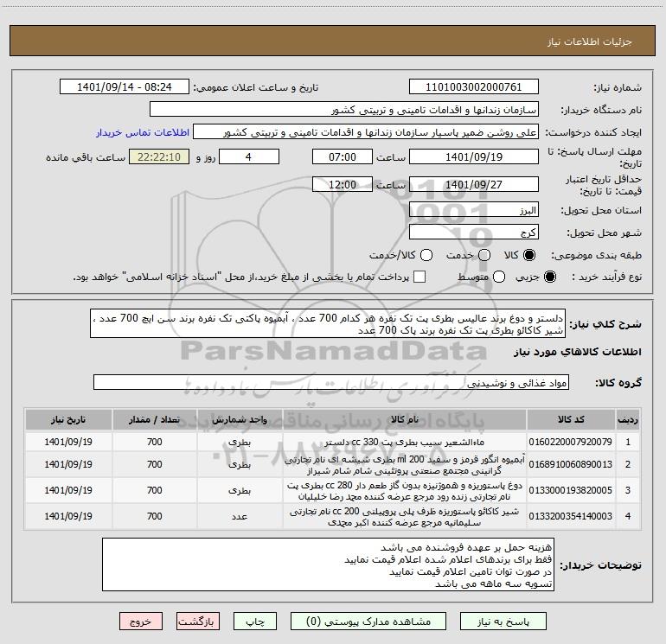666x644 pixels.
Task: Click the unit بطری in row 2
Action: (240, 464)
